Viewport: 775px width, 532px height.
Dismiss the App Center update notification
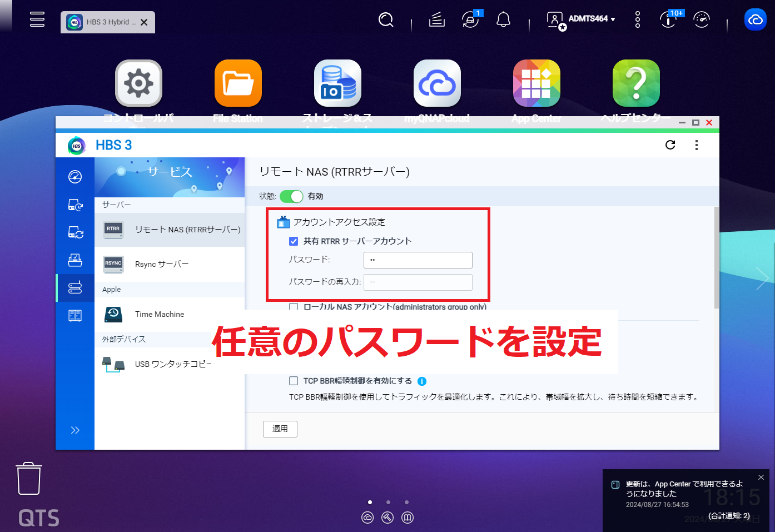click(761, 478)
